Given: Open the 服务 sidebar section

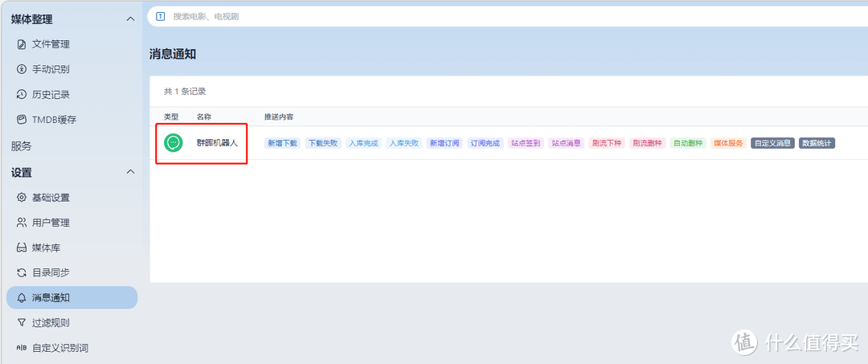Looking at the screenshot, I should (x=22, y=146).
